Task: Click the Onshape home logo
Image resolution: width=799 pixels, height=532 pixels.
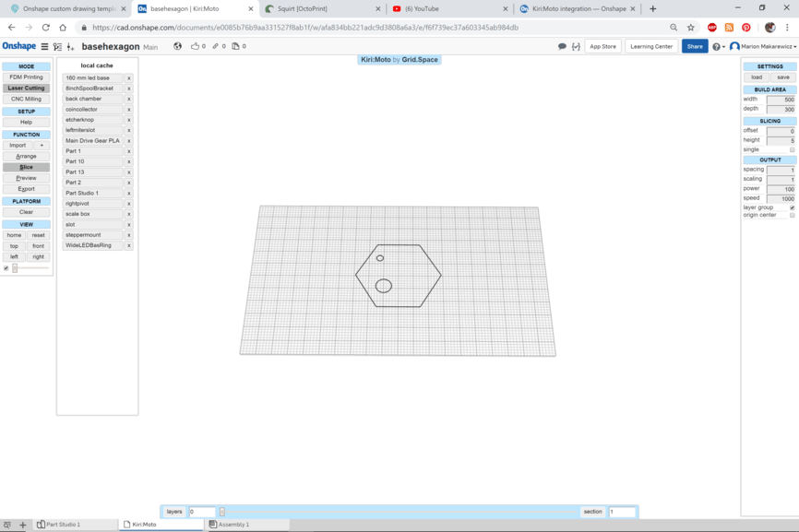Action: [18, 45]
